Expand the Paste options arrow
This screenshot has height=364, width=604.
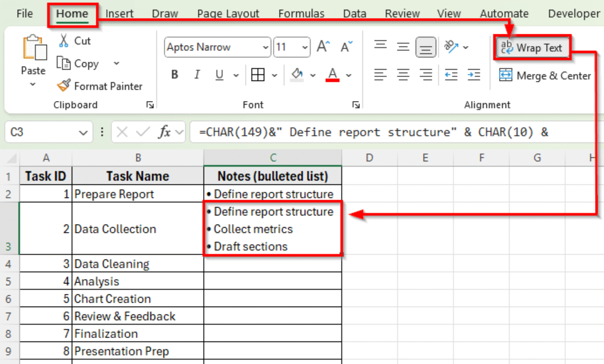coord(33,84)
